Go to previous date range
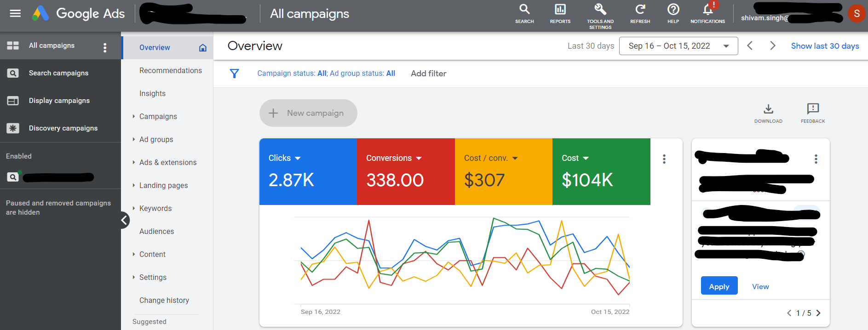The width and height of the screenshot is (868, 330). tap(750, 46)
